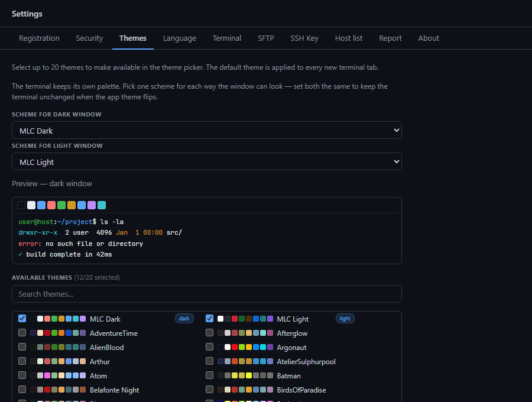The height and width of the screenshot is (402, 532).
Task: Click the Afterglow theme name
Action: pyautogui.click(x=292, y=333)
